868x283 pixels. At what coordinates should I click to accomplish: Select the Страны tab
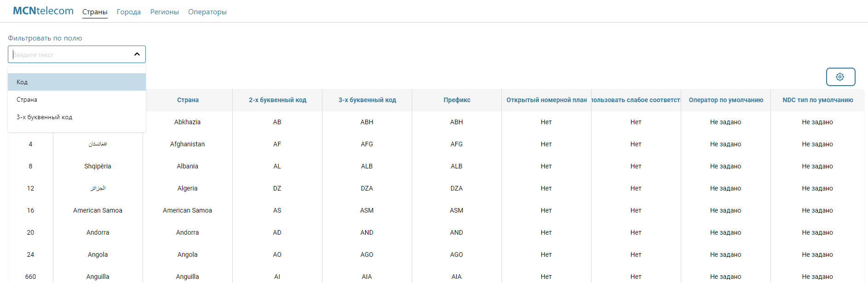(x=95, y=12)
